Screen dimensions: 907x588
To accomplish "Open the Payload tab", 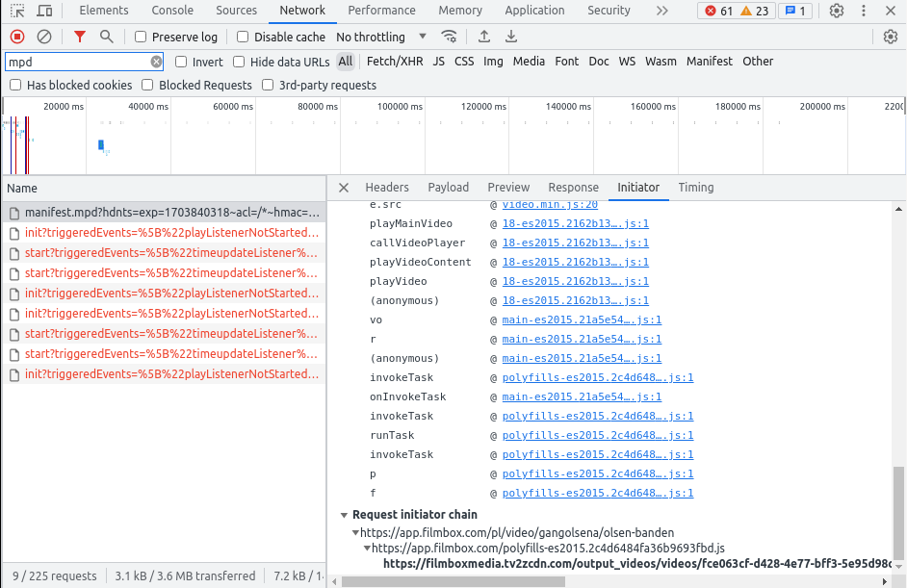I will point(449,188).
